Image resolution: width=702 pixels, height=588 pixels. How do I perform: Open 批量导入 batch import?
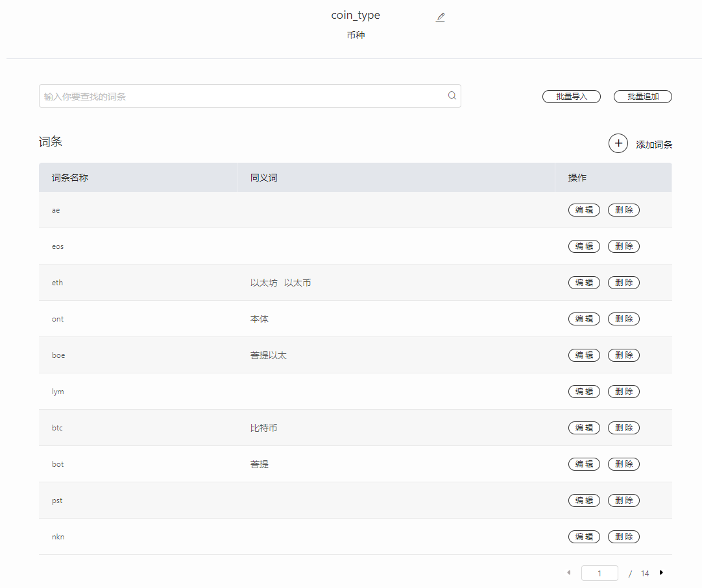pos(572,96)
